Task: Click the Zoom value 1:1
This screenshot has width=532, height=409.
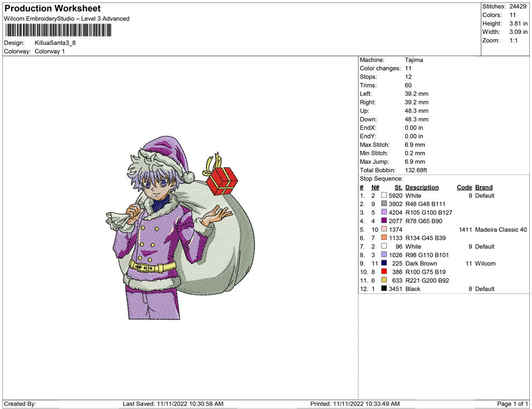Action: click(513, 40)
